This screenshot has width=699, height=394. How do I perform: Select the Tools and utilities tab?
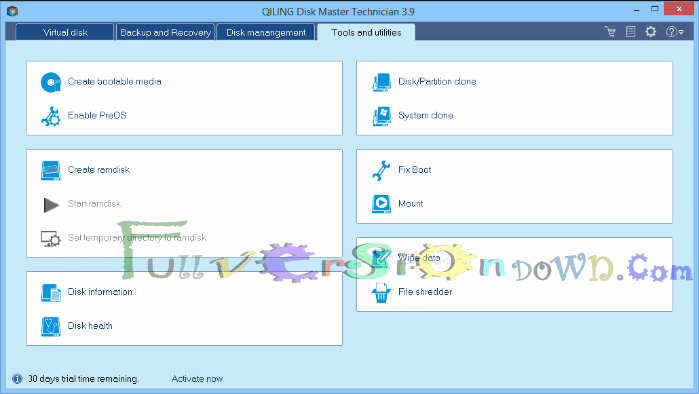(x=366, y=32)
